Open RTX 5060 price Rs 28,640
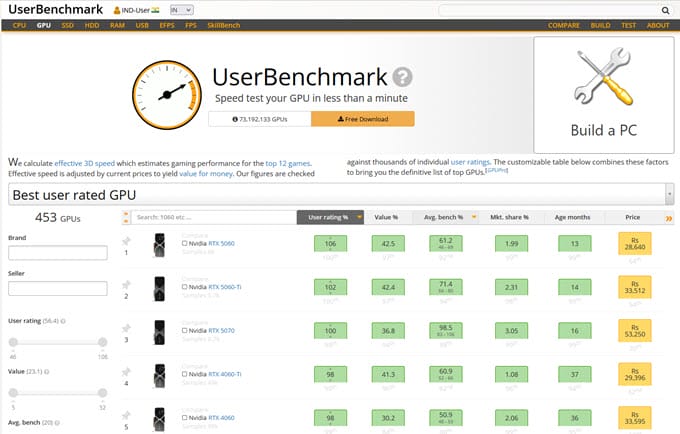Viewport: 680px width, 434px height. [634, 244]
